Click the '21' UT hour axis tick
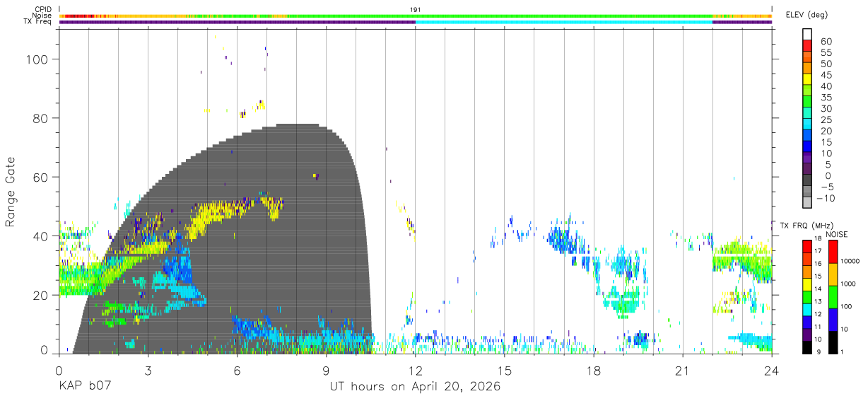 [x=682, y=371]
